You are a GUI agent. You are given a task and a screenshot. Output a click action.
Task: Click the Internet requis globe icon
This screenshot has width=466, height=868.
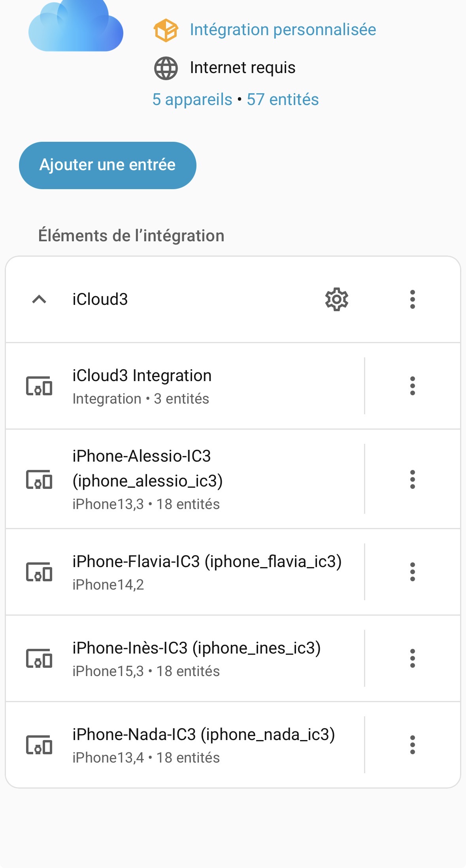[x=166, y=68]
